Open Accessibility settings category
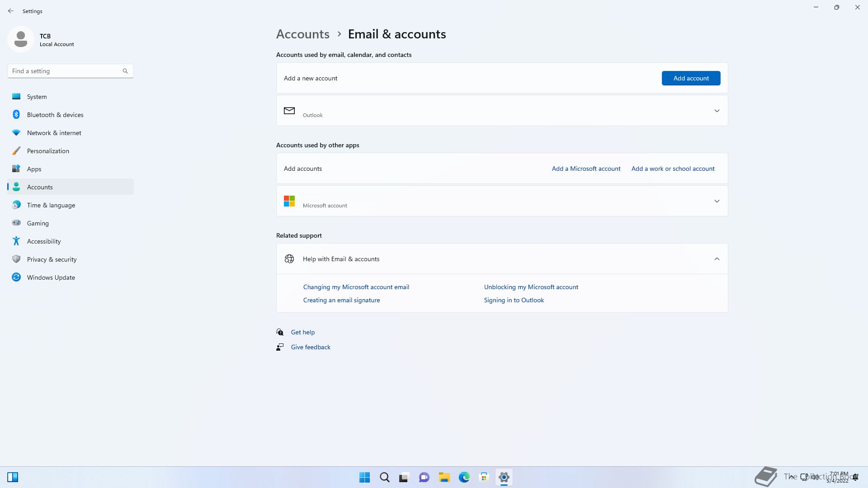The height and width of the screenshot is (488, 868). pyautogui.click(x=71, y=241)
